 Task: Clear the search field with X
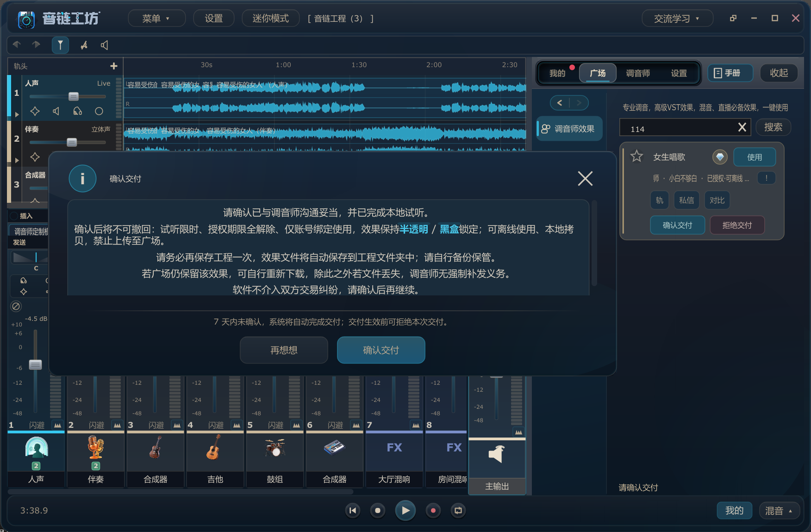pyautogui.click(x=742, y=127)
